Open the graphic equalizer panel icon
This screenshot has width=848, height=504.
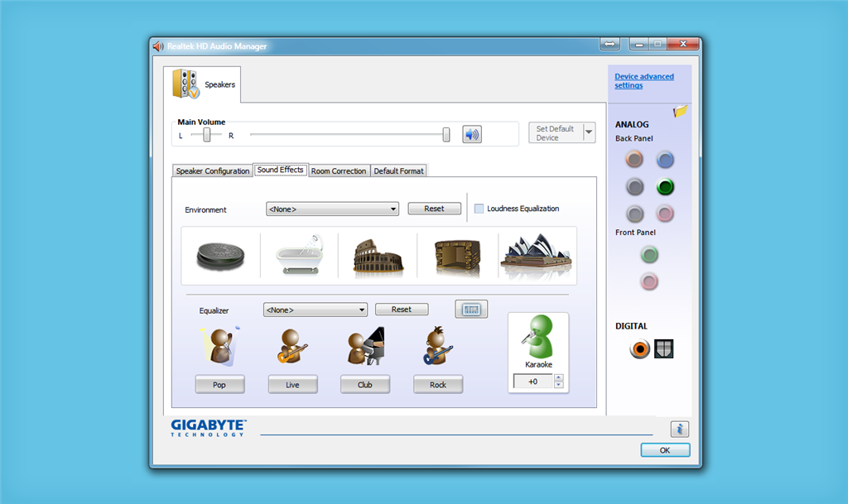pyautogui.click(x=471, y=309)
